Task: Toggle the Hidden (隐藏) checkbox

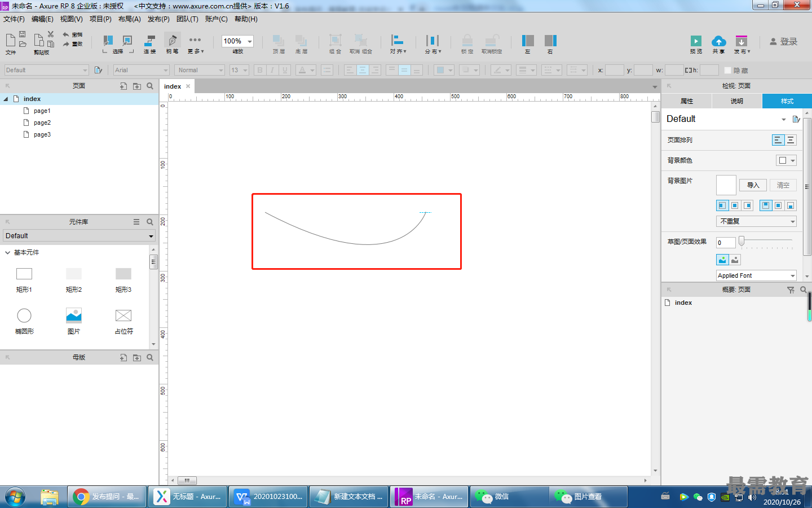Action: pyautogui.click(x=728, y=71)
